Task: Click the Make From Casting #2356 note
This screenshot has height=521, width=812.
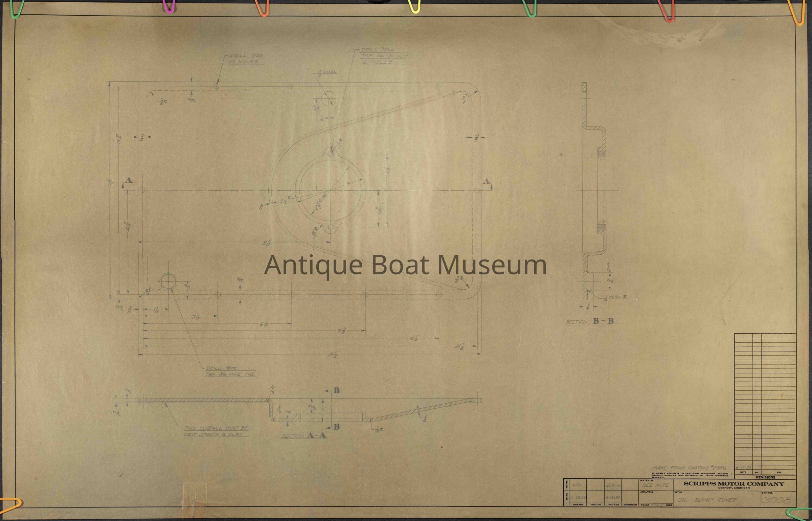Action: pos(689,468)
